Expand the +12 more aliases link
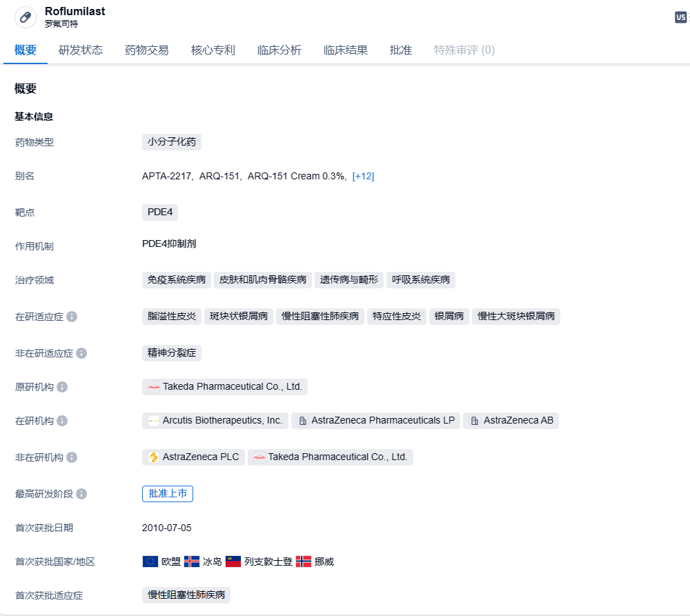This screenshot has height=616, width=690. (x=363, y=176)
